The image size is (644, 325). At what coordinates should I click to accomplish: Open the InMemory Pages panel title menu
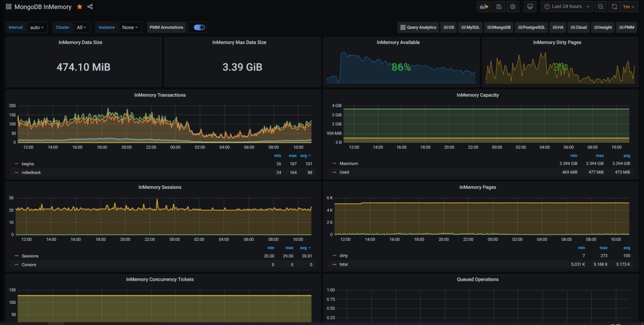click(x=477, y=187)
